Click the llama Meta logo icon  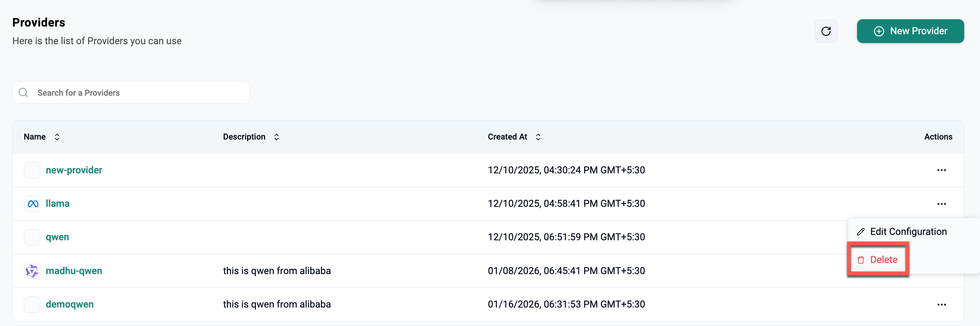(32, 204)
